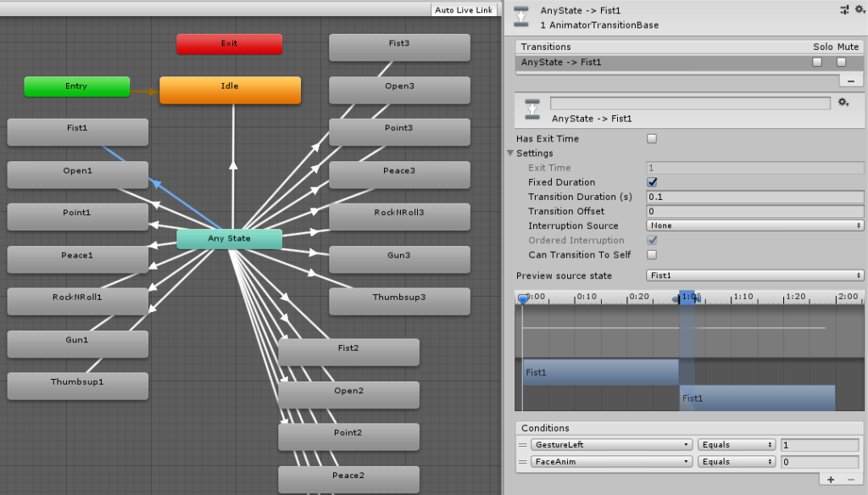
Task: Remove a condition with the minus button under Conditions
Action: tap(851, 480)
